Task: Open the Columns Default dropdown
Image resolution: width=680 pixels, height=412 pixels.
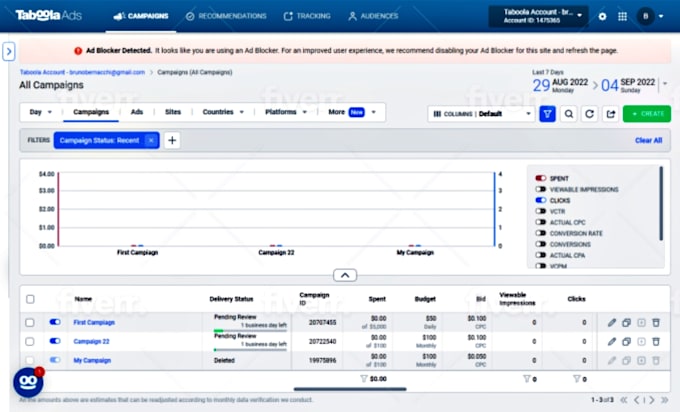Action: click(x=480, y=114)
